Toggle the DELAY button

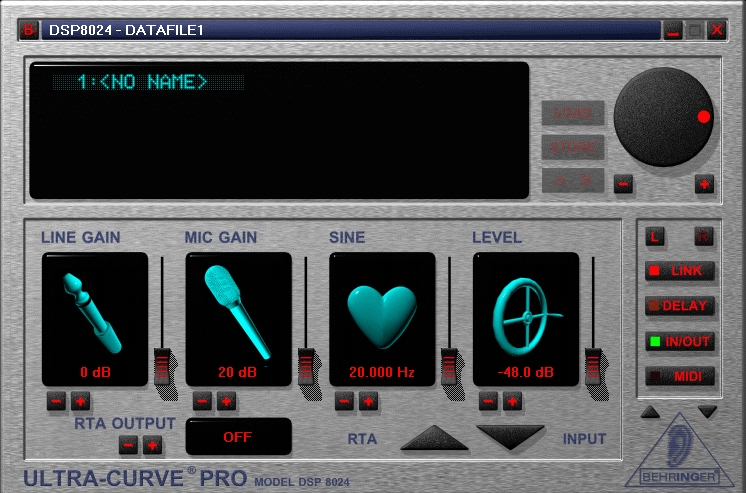(x=680, y=306)
